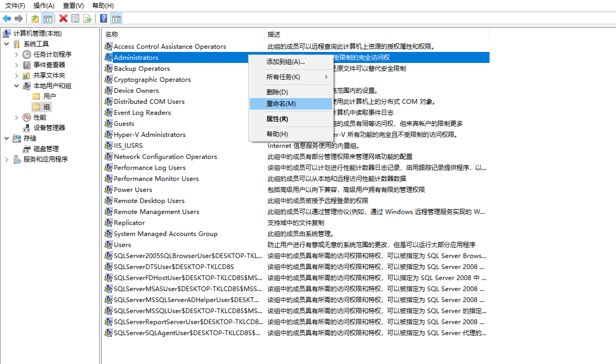Choose 帮助(H) in the context menu
This screenshot has height=364, width=616.
(291, 134)
